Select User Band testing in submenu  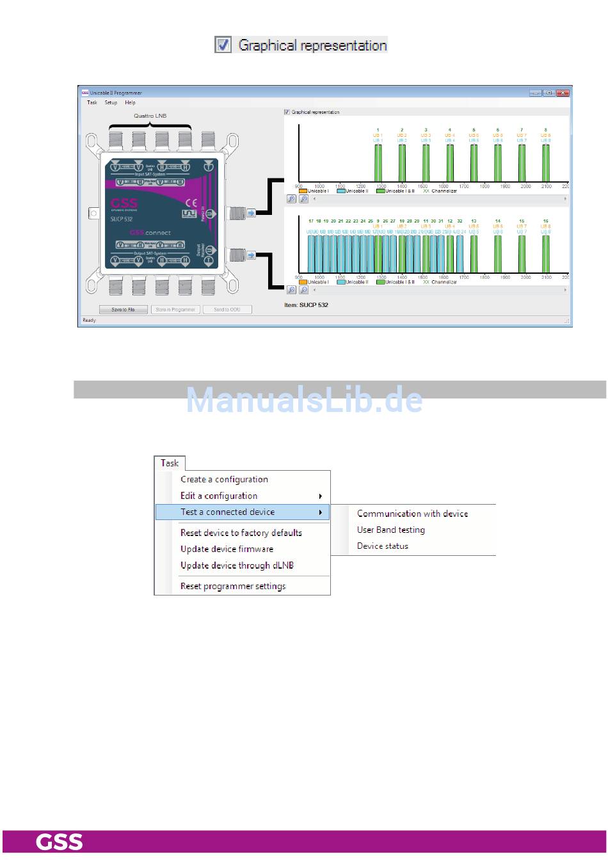[x=391, y=530]
